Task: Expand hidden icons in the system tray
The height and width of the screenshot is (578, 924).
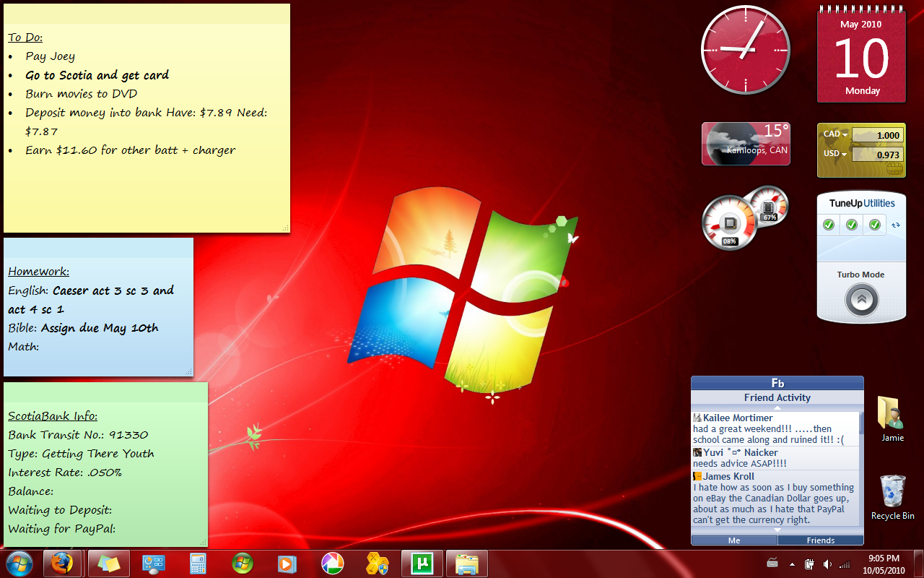Action: point(792,563)
